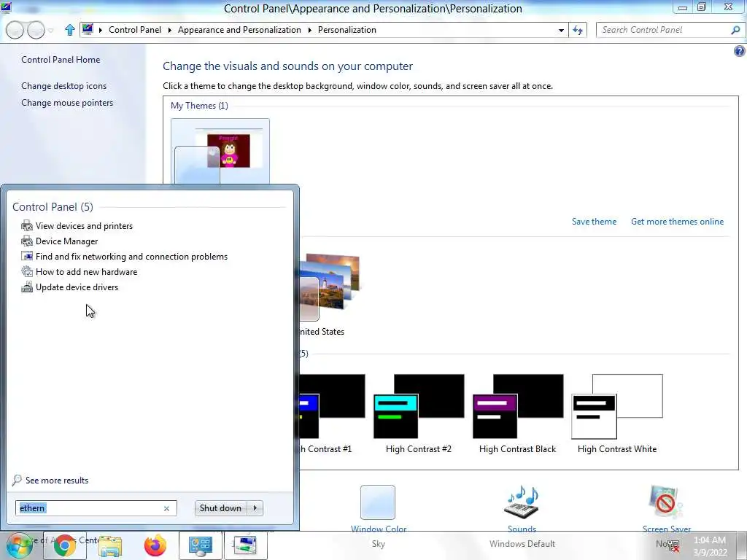Click the Windows Start orb
This screenshot has height=560, width=747.
coord(19,545)
